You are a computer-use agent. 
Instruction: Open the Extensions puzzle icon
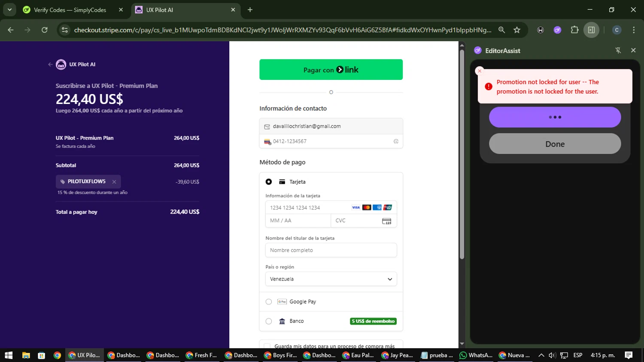574,30
